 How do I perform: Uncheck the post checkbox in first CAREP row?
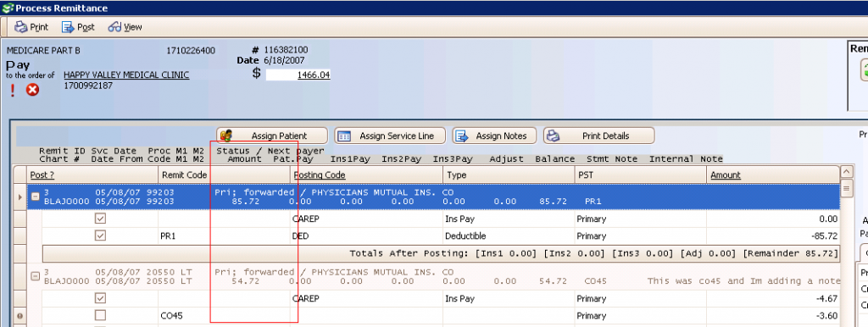(x=100, y=219)
